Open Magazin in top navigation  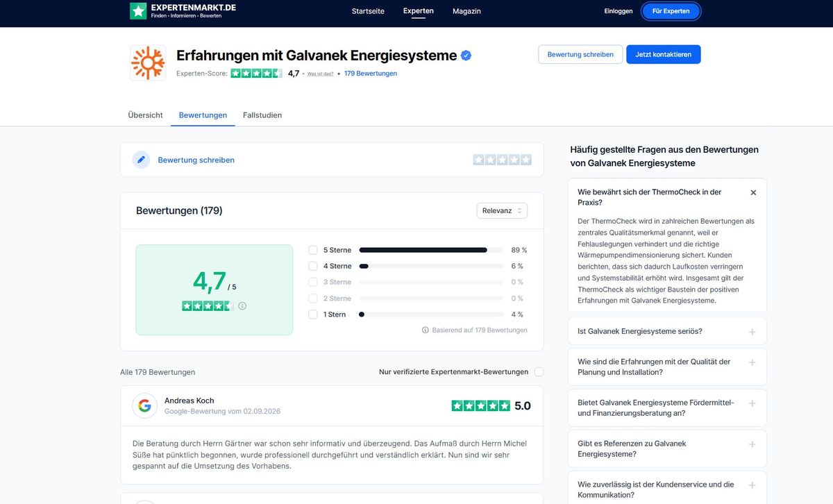click(466, 11)
